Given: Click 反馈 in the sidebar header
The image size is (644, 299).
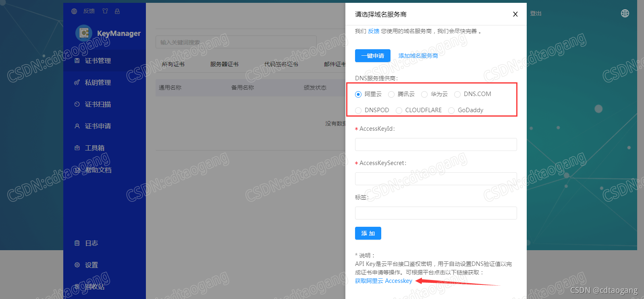Looking at the screenshot, I should (89, 11).
